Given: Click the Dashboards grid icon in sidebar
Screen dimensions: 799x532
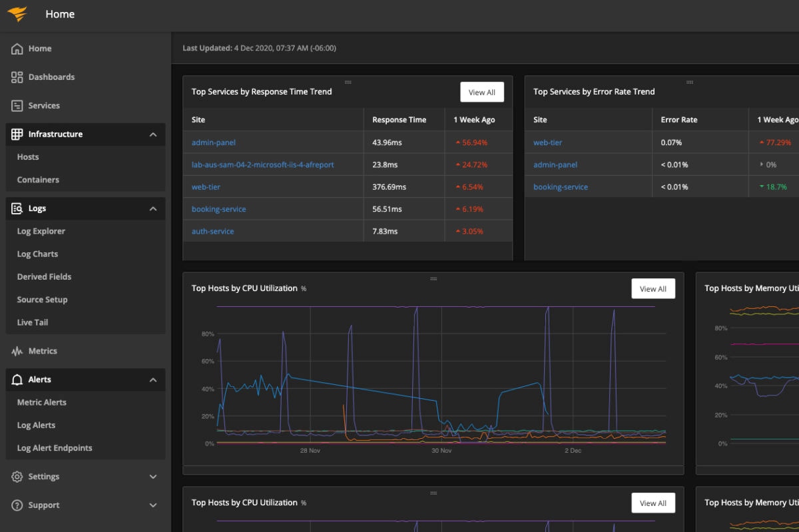Looking at the screenshot, I should coord(16,77).
